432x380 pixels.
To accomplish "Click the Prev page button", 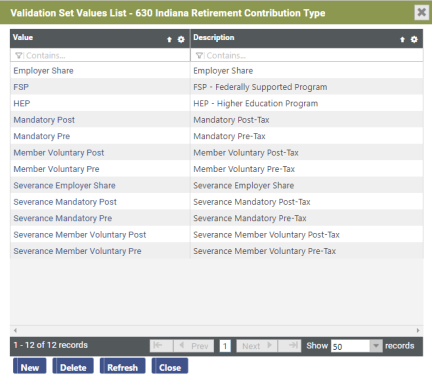I will (194, 346).
